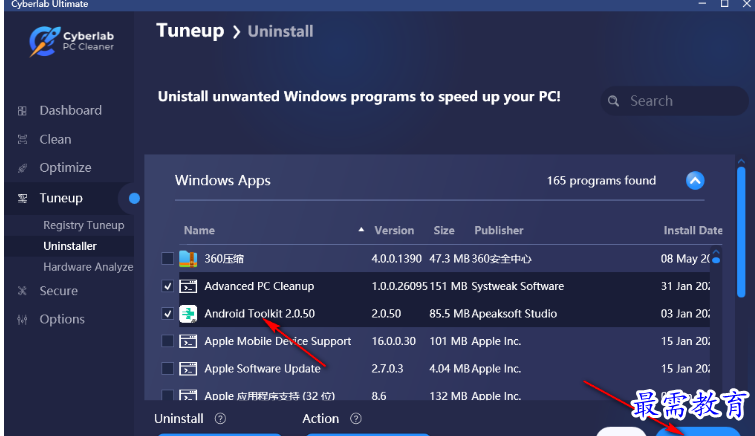This screenshot has width=755, height=436.
Task: Click the Uninstall help question mark icon
Action: pyautogui.click(x=220, y=419)
